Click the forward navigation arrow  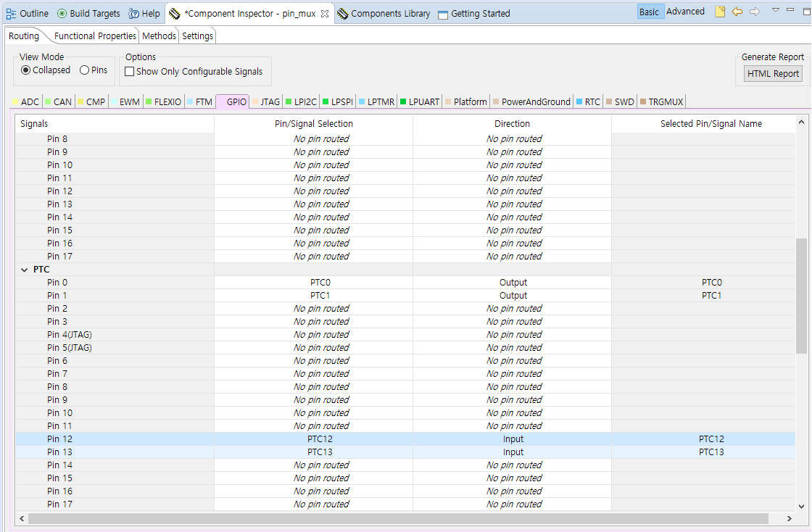click(755, 12)
